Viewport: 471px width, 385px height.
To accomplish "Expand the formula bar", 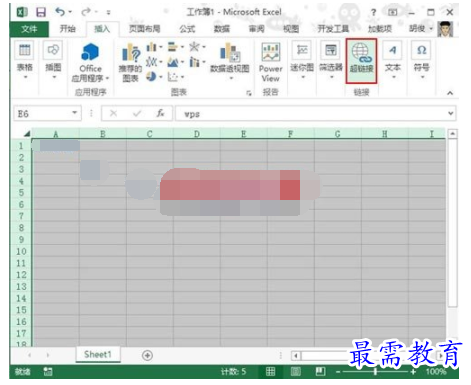I will coord(451,113).
